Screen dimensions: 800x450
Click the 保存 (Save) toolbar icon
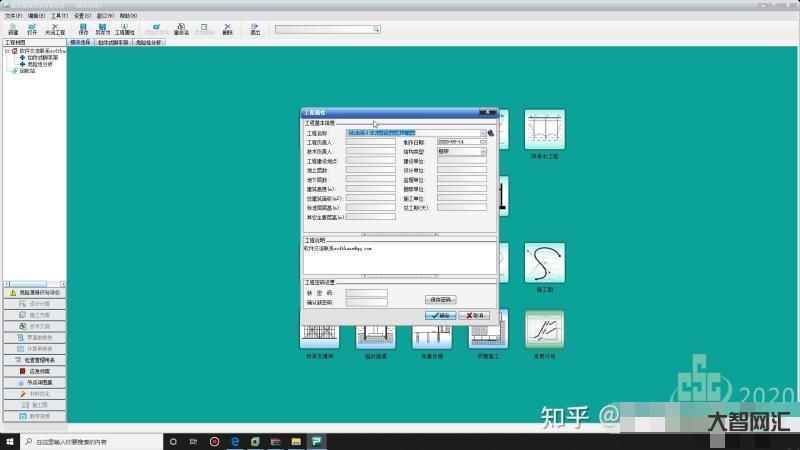point(83,29)
